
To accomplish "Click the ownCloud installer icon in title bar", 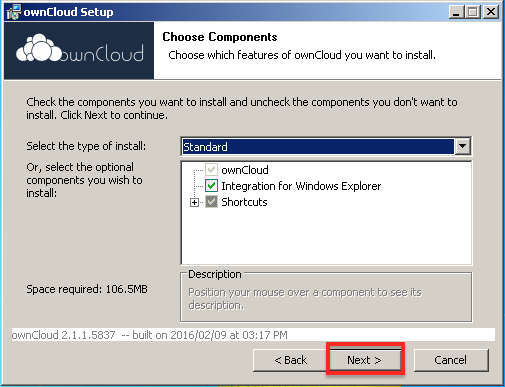I will (14, 12).
